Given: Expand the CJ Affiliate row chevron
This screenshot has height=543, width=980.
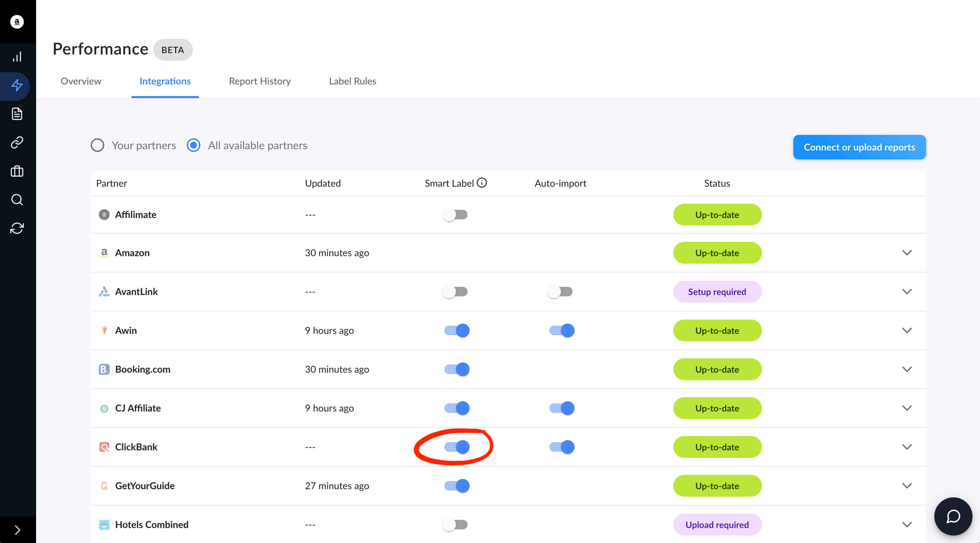Looking at the screenshot, I should (907, 408).
